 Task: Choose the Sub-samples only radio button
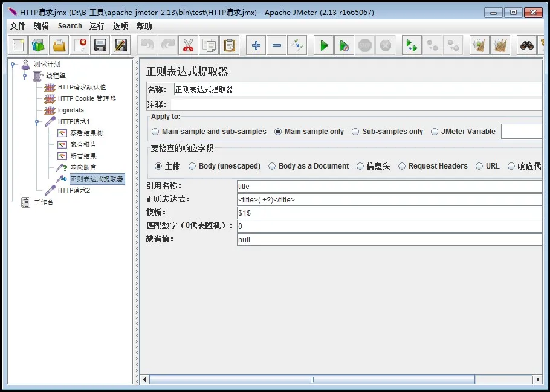355,132
